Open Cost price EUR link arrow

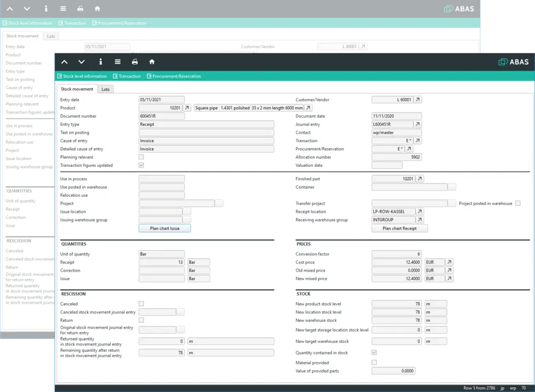(450, 262)
